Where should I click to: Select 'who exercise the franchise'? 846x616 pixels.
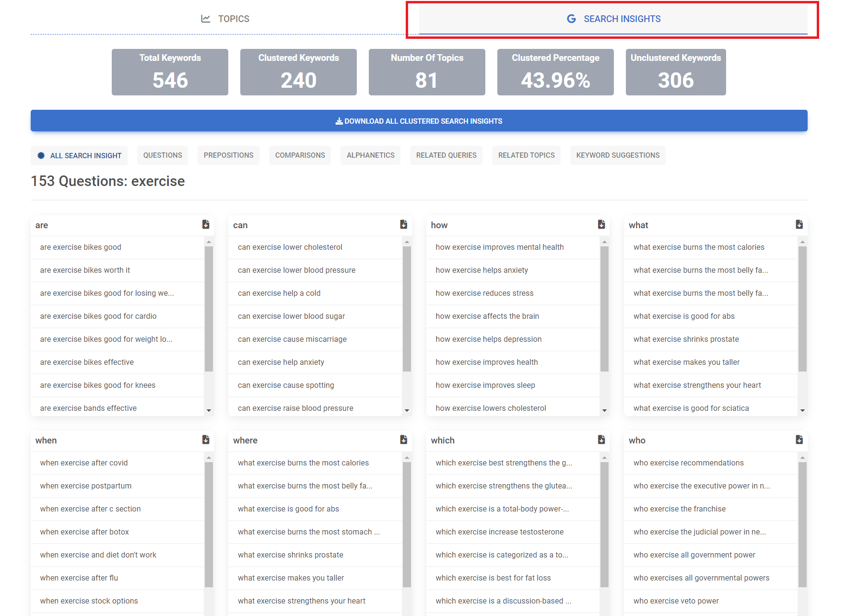pyautogui.click(x=711, y=509)
